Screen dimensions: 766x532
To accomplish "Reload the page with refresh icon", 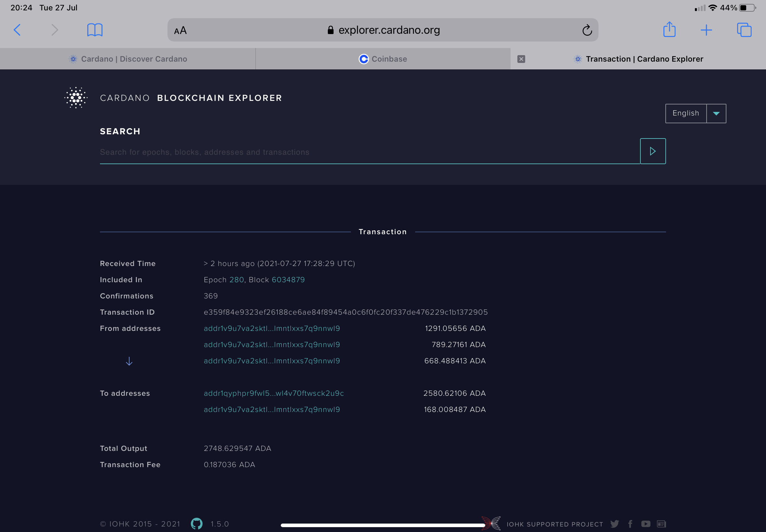I will [587, 30].
